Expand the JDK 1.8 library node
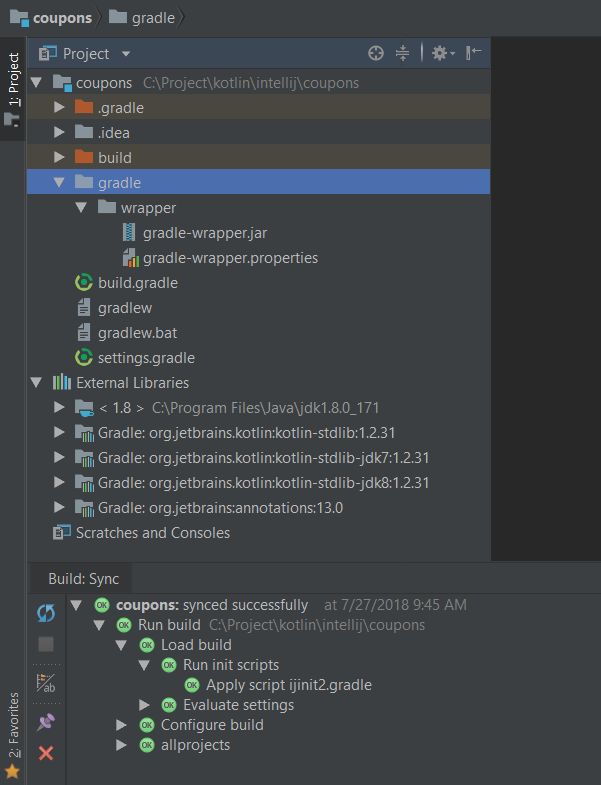Screen dimensions: 601x785 [59, 408]
